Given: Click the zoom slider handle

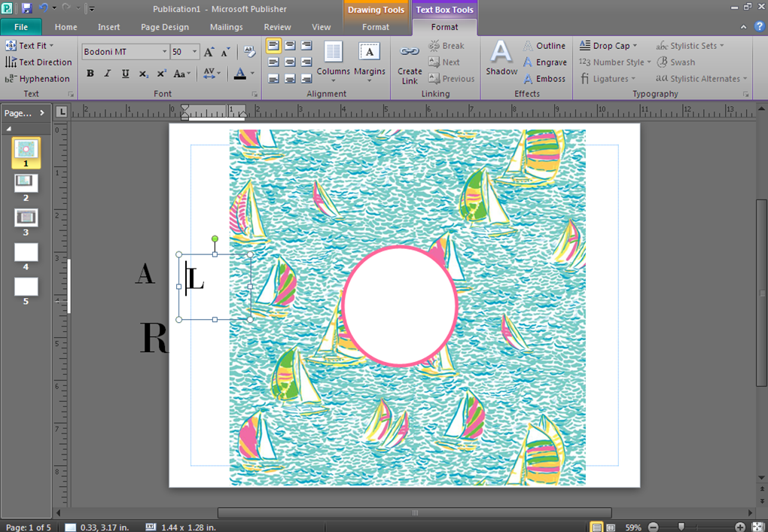Looking at the screenshot, I should tap(681, 527).
